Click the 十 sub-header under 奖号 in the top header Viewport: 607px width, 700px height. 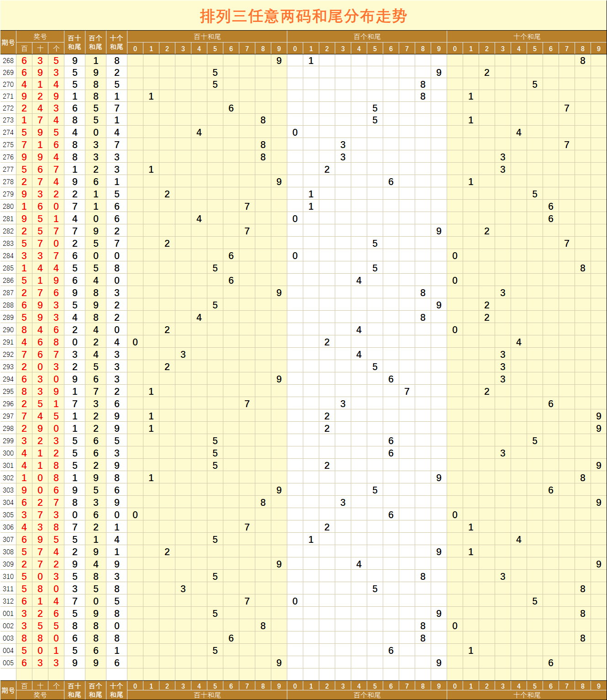(40, 48)
